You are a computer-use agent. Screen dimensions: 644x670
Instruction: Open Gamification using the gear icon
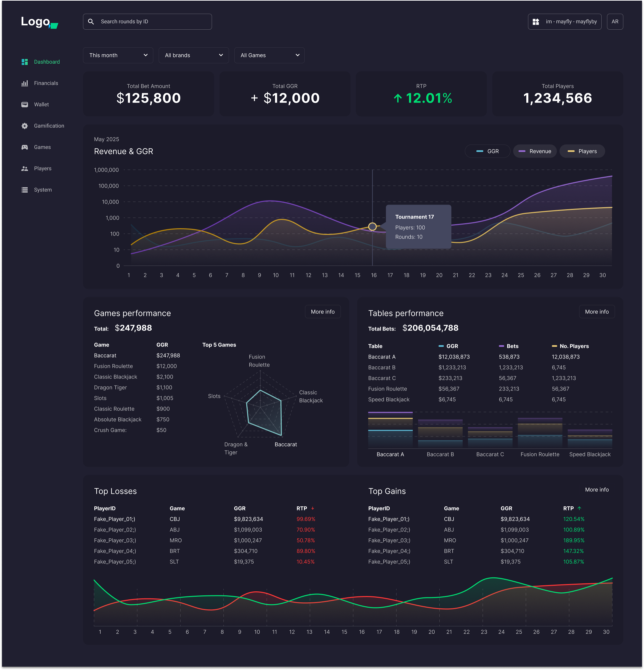(x=25, y=126)
